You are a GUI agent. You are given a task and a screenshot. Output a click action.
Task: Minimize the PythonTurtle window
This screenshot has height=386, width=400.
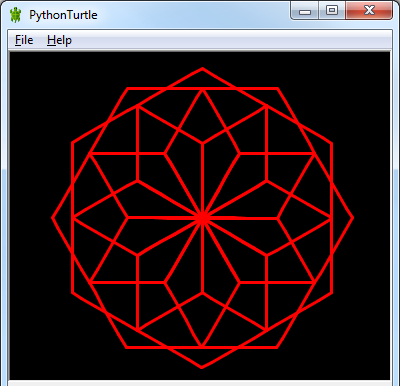click(305, 11)
